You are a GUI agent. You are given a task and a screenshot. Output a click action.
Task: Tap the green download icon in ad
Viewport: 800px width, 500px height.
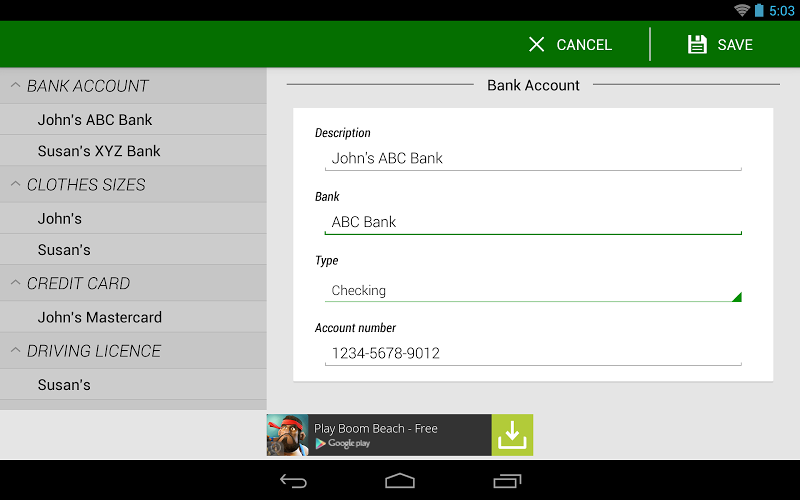512,435
